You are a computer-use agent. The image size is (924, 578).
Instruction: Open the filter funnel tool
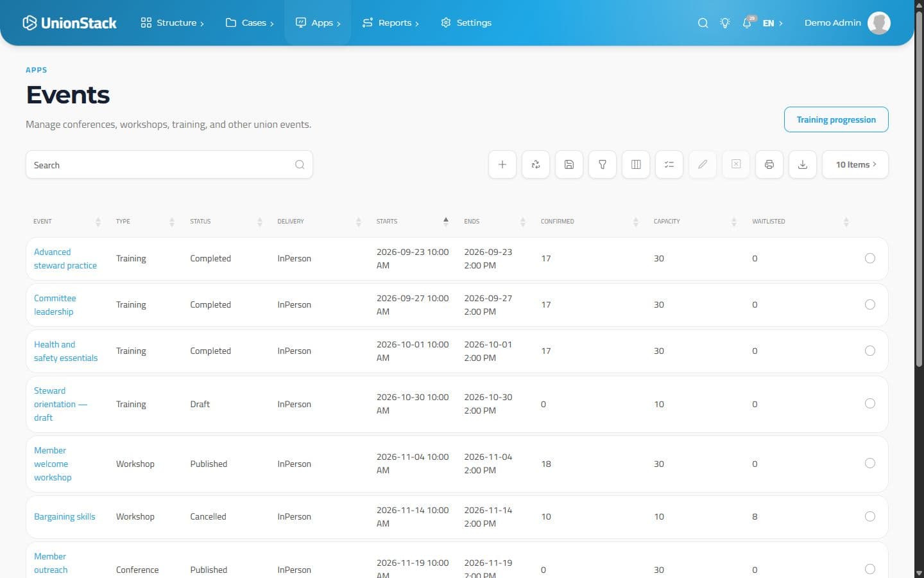(x=603, y=164)
